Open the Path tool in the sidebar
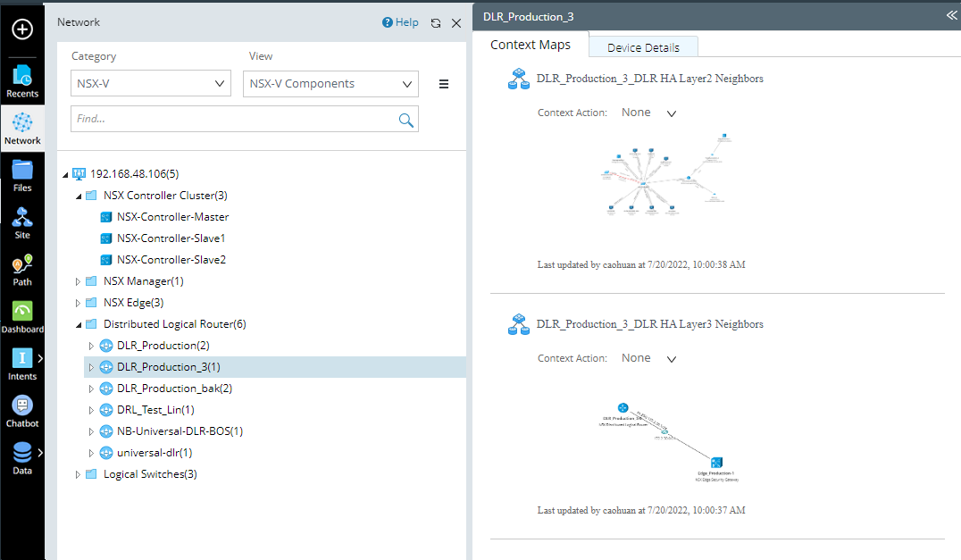Image resolution: width=961 pixels, height=560 pixels. pos(22,266)
